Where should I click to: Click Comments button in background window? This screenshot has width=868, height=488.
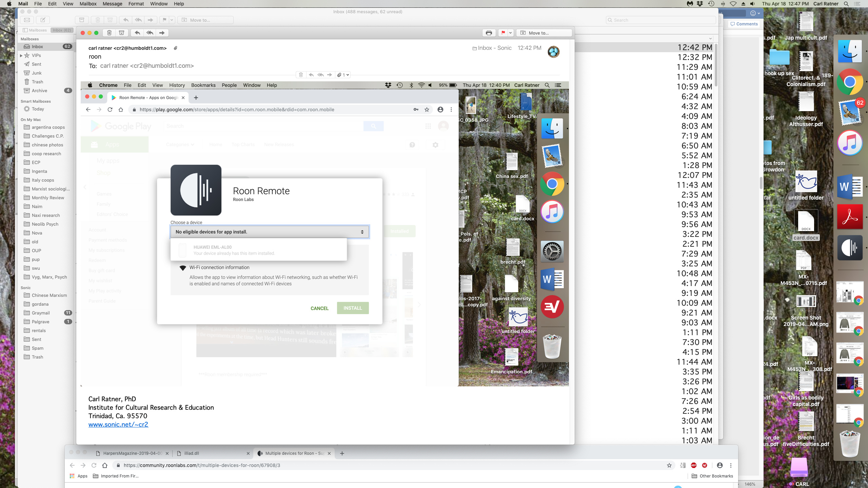(744, 24)
